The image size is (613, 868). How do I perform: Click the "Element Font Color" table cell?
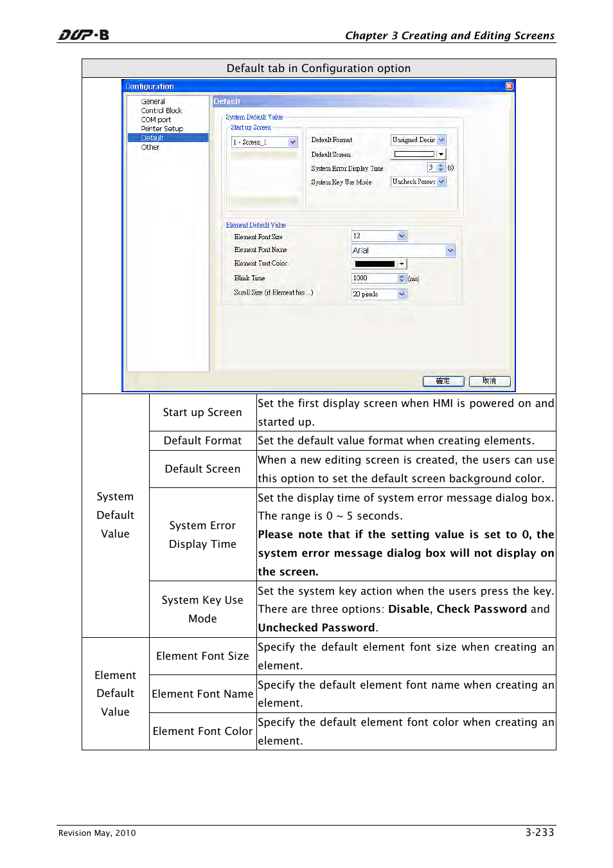[x=202, y=731]
